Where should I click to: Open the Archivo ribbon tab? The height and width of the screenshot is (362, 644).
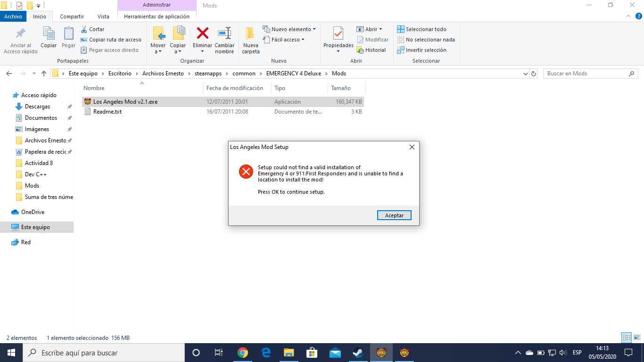13,16
